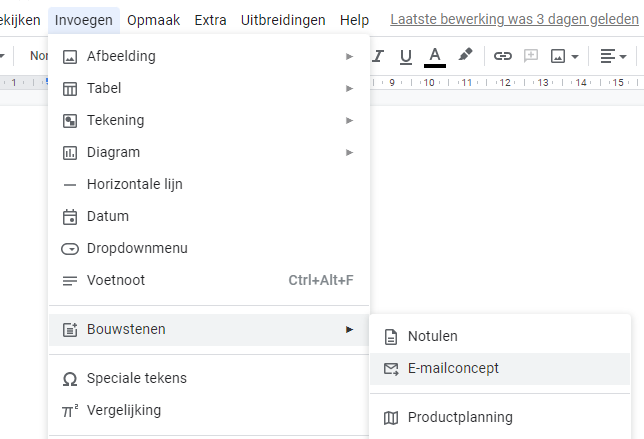
Task: Insert a Dropdownmenu element
Action: [x=209, y=248]
